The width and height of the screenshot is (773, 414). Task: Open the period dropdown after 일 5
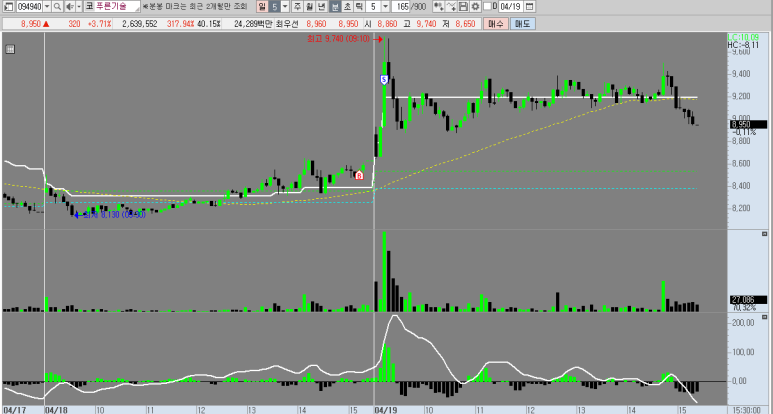pyautogui.click(x=285, y=6)
